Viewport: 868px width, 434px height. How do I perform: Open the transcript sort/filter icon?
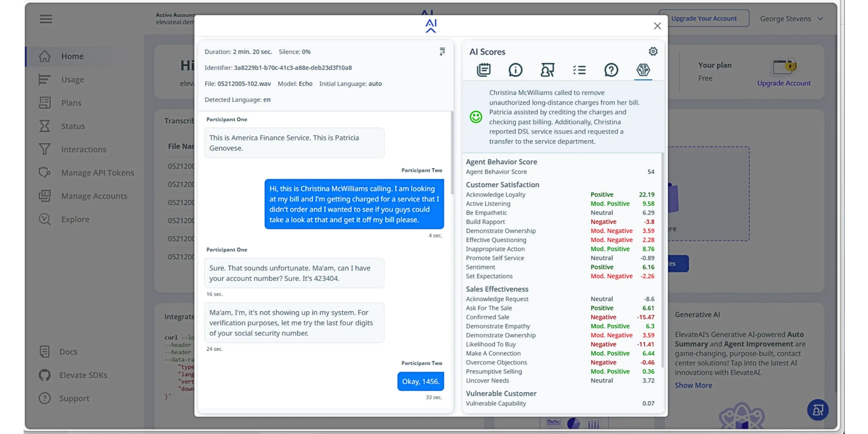(442, 52)
